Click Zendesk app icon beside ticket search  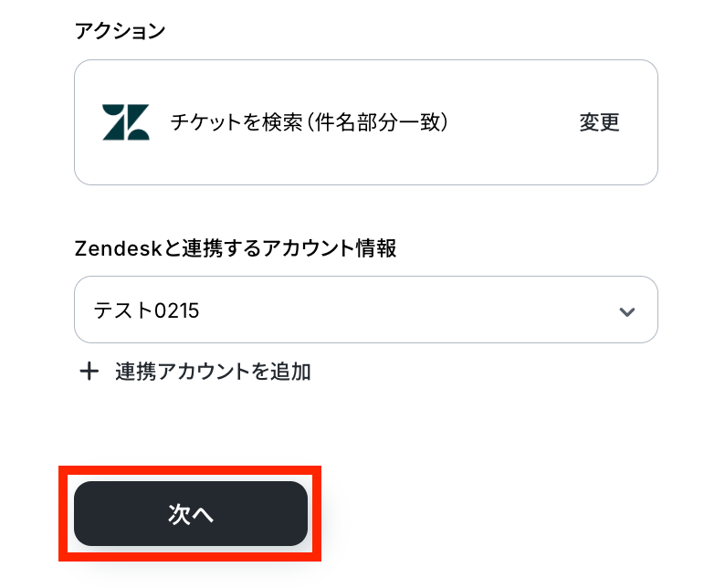[125, 122]
